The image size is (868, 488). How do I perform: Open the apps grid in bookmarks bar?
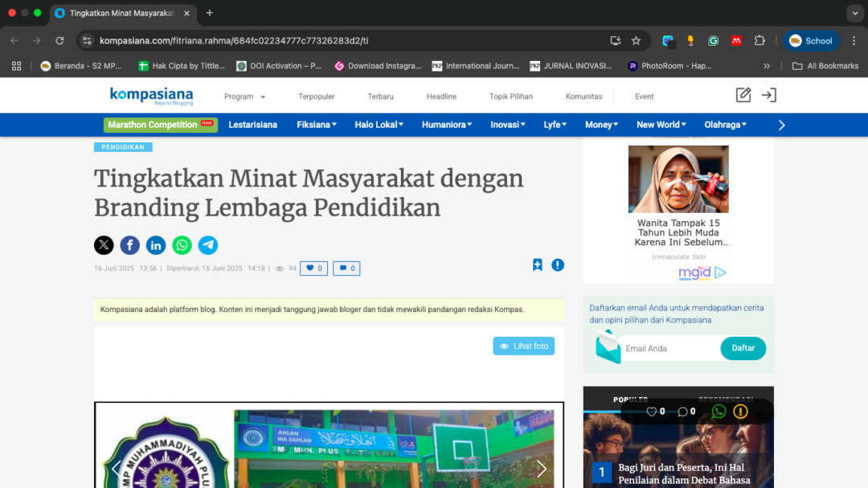[x=17, y=66]
